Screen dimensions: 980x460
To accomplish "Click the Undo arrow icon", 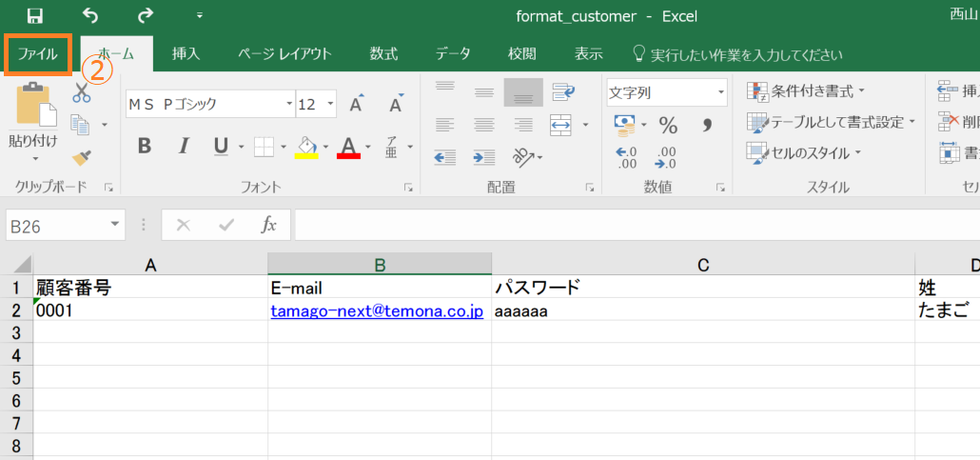I will [90, 15].
